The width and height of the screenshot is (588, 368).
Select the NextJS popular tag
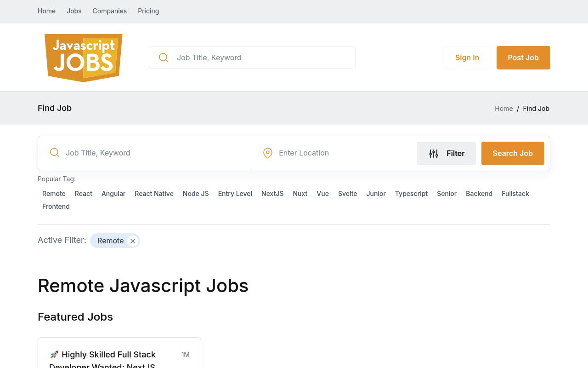(x=272, y=194)
